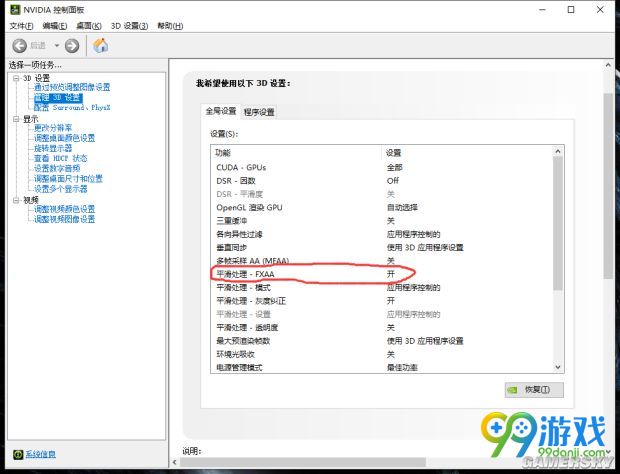Open the 编辑(E) menu
620x474 pixels.
coord(55,26)
